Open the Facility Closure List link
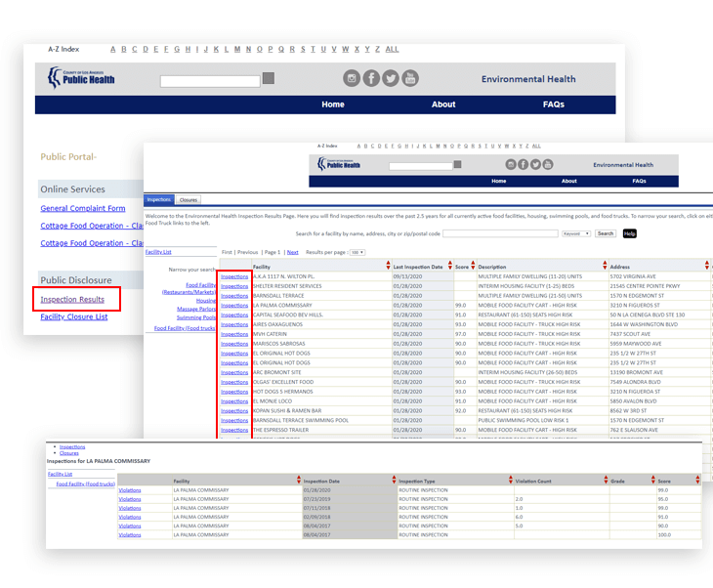Viewport: 713px width, 588px height. pyautogui.click(x=74, y=317)
